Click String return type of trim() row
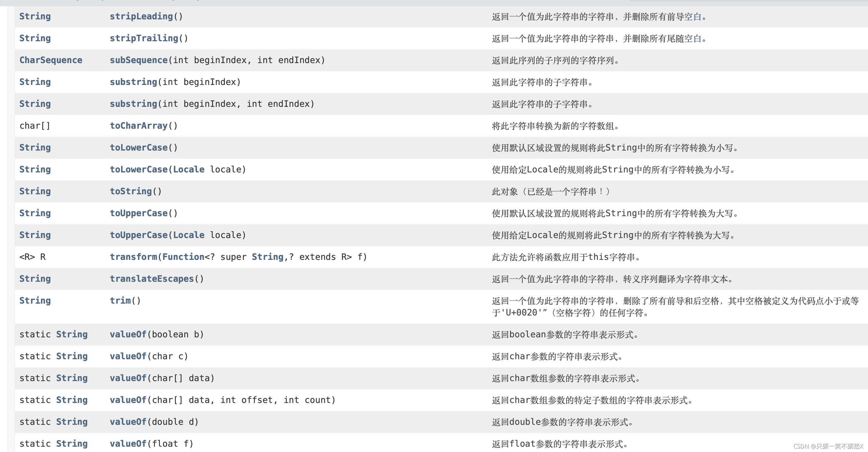The width and height of the screenshot is (868, 452). pos(35,301)
